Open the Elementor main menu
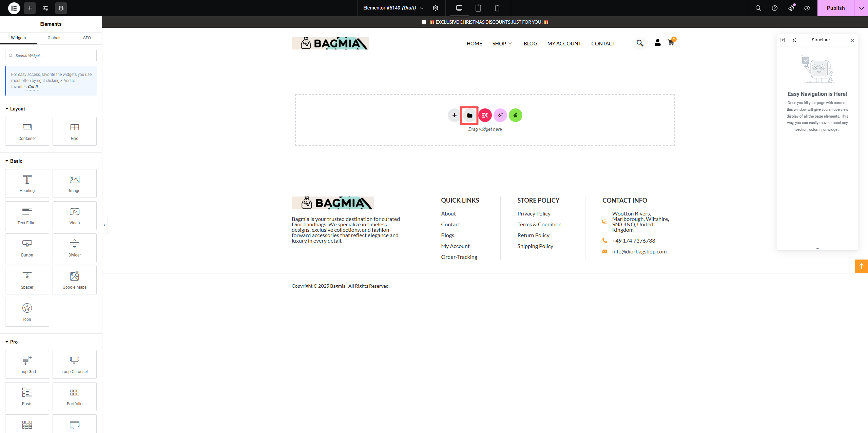The height and width of the screenshot is (433, 868). pos(14,8)
